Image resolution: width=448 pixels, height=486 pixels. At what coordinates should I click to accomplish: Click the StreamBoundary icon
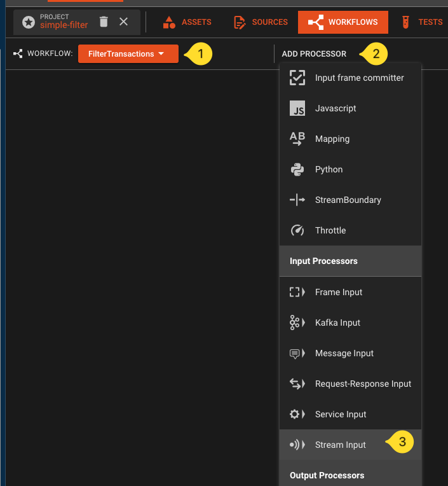(x=297, y=200)
